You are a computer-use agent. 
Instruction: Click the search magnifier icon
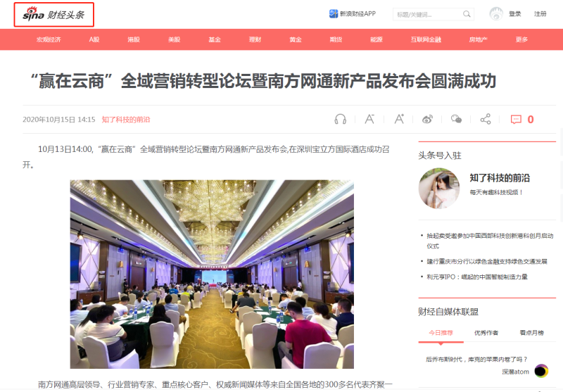467,14
